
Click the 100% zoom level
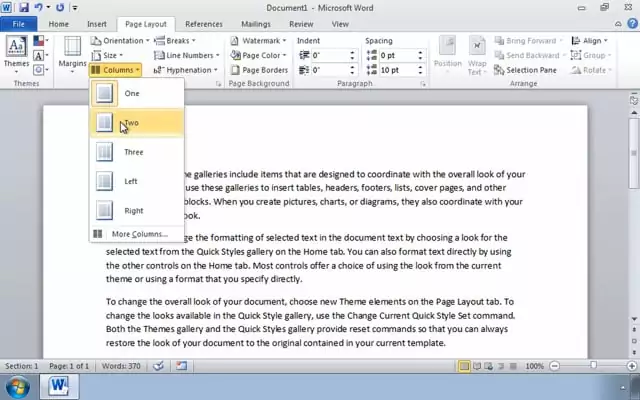[x=534, y=366]
